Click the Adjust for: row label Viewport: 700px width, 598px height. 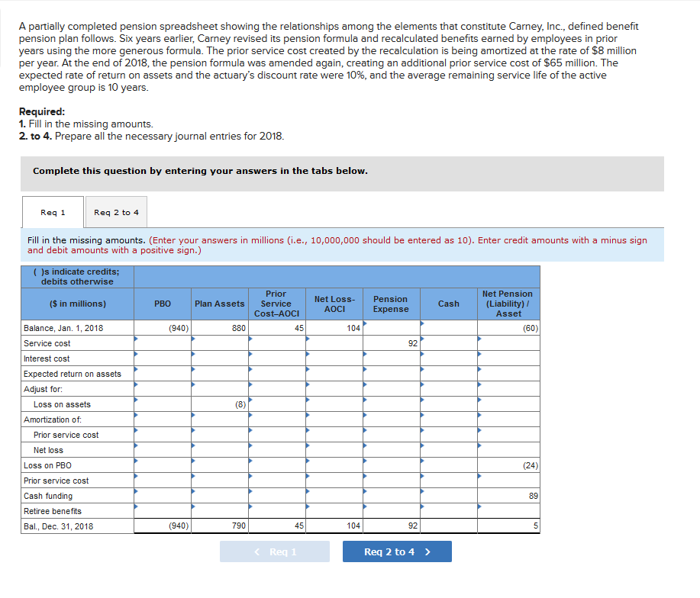pyautogui.click(x=43, y=389)
